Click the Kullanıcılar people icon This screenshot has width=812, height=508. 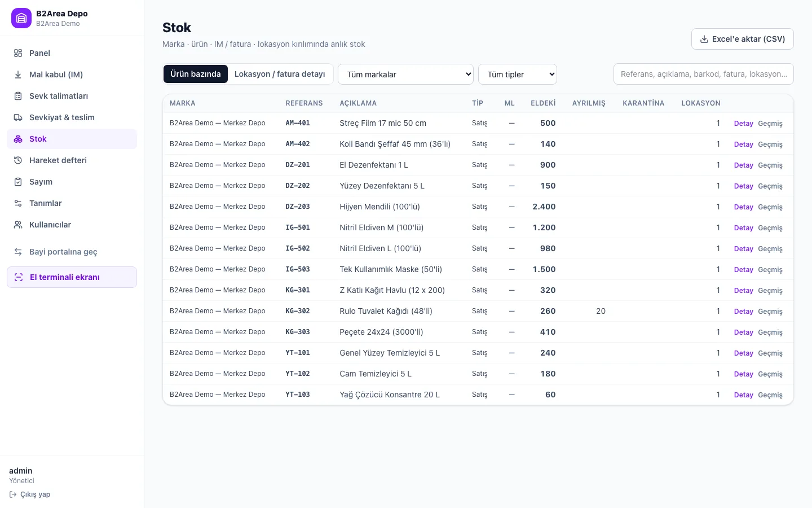point(18,225)
